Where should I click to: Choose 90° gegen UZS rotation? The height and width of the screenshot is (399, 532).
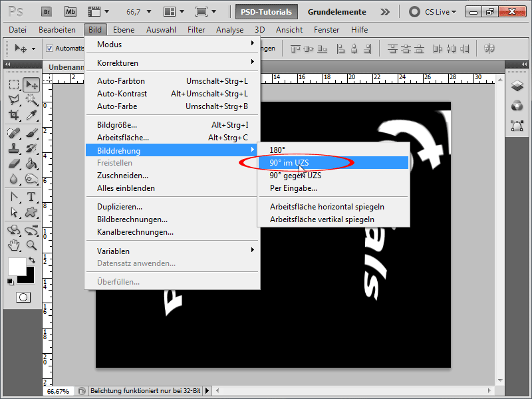(334, 176)
